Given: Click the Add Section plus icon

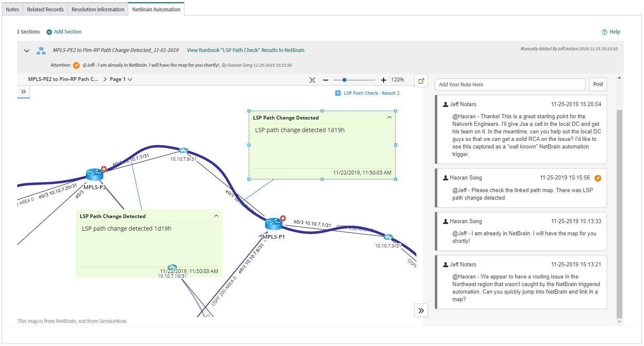Looking at the screenshot, I should click(x=49, y=32).
